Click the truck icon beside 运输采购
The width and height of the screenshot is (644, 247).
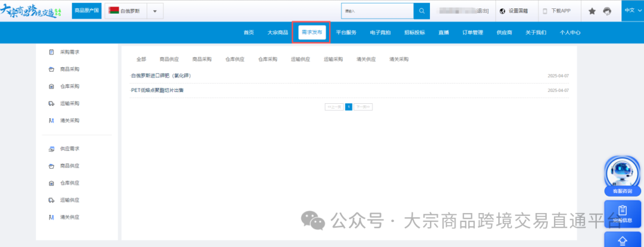click(51, 103)
